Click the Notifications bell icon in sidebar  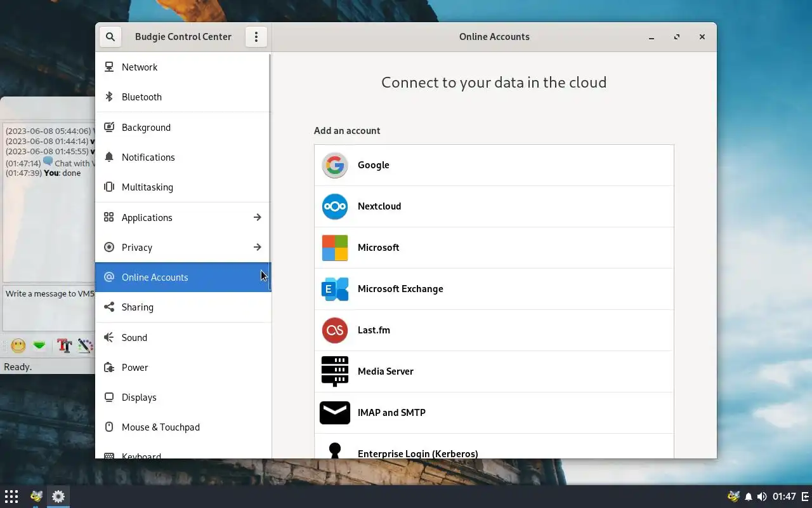[x=109, y=157]
